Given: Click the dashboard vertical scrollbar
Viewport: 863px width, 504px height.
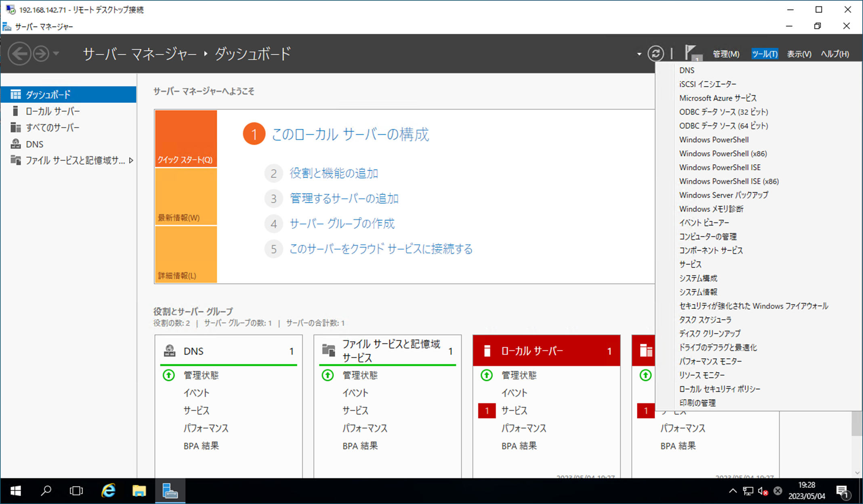Looking at the screenshot, I should click(x=857, y=424).
